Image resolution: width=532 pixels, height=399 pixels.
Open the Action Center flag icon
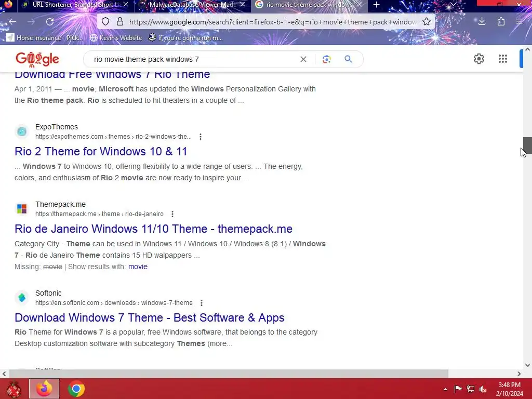[458, 389]
